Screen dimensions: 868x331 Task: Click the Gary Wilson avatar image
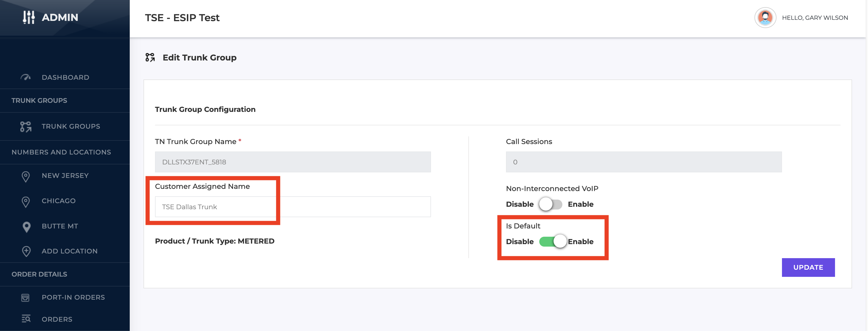pyautogui.click(x=765, y=18)
